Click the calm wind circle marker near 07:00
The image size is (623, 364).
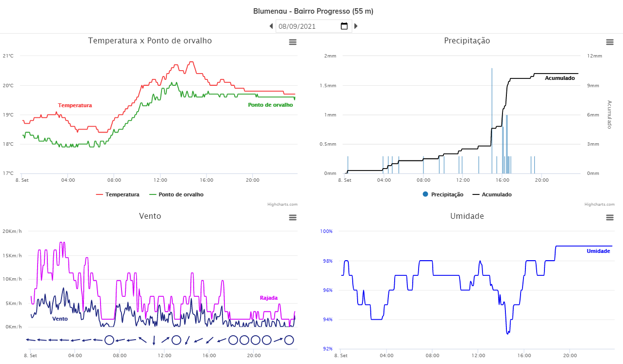(109, 340)
